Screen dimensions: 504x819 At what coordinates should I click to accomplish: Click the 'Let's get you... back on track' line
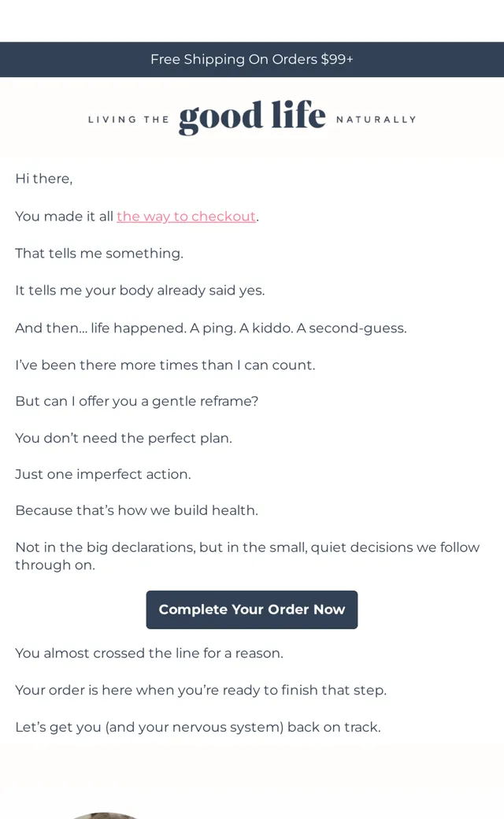198,727
